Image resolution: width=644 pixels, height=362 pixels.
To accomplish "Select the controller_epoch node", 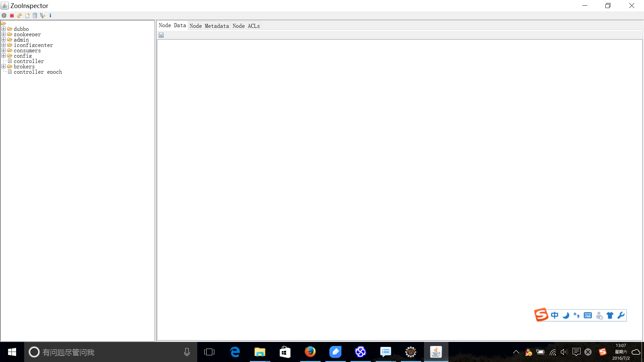I will (38, 72).
